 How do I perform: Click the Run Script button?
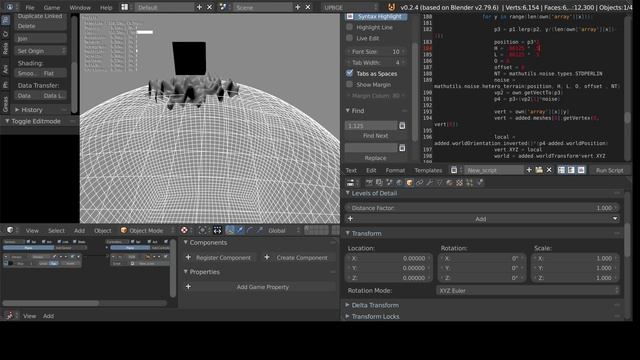(609, 170)
